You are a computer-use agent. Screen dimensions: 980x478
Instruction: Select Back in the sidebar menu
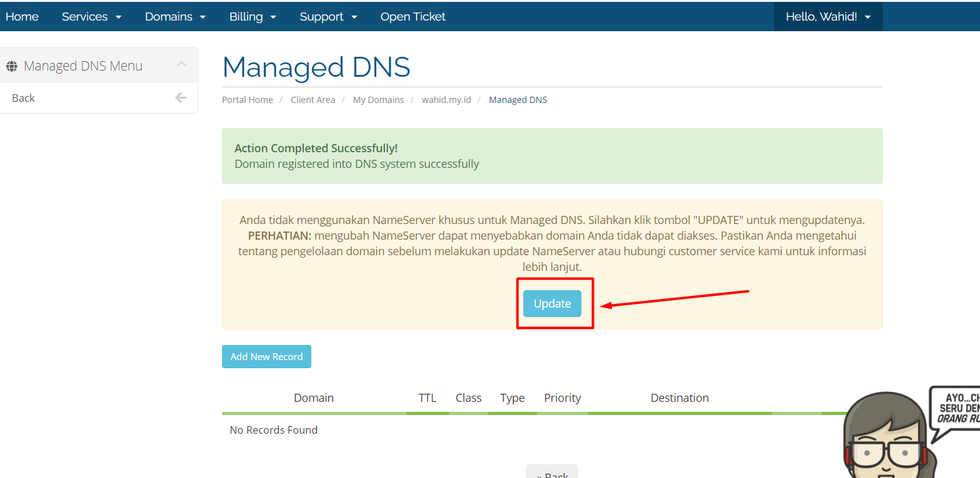pos(99,98)
